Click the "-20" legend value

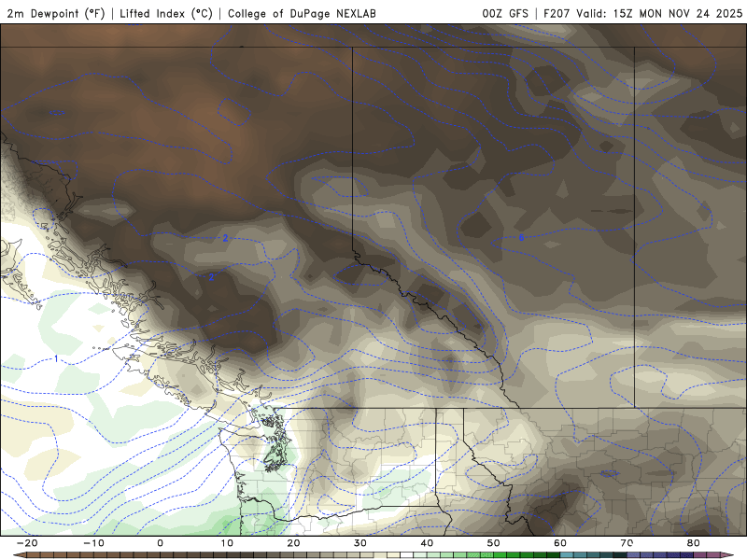pos(27,543)
